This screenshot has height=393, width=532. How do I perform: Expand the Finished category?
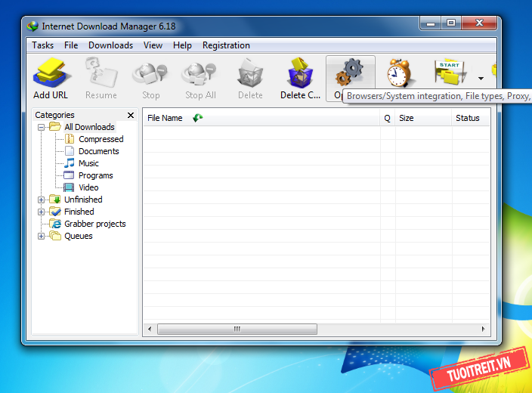pyautogui.click(x=42, y=212)
